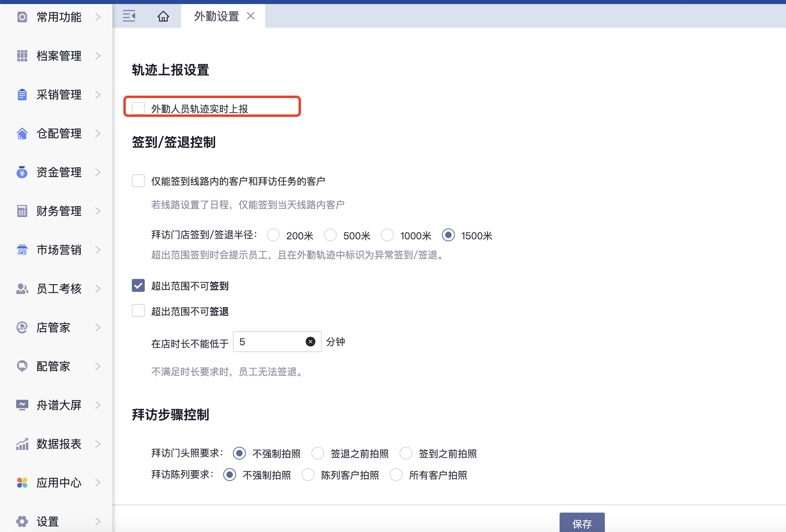Open the 采销管理 sidebar menu
This screenshot has width=786, height=532.
coord(59,95)
